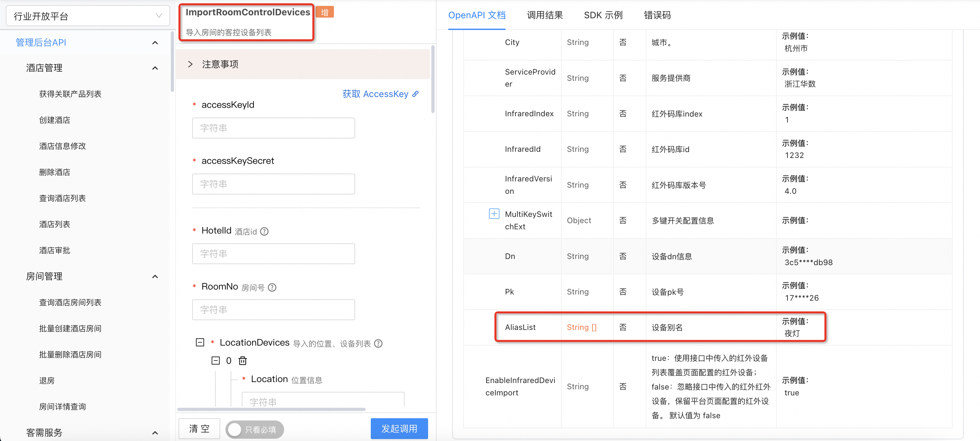Switch to the 调用结果 tab
This screenshot has height=441, width=980.
pos(544,15)
